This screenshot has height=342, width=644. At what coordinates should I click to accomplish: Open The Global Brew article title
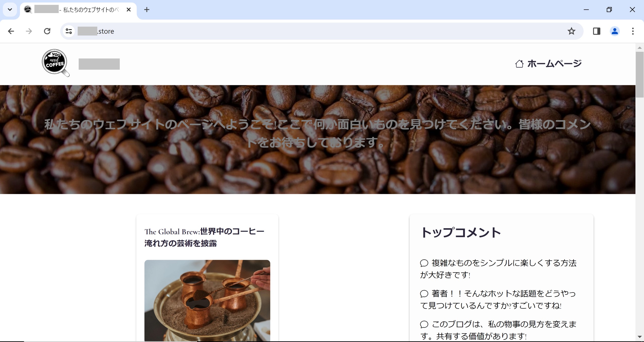[x=204, y=237]
